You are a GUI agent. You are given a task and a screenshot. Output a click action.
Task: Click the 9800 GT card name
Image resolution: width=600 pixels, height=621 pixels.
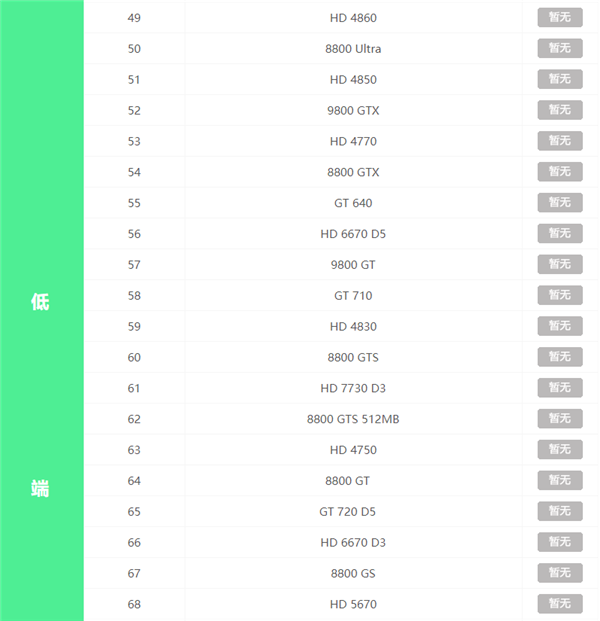click(353, 265)
